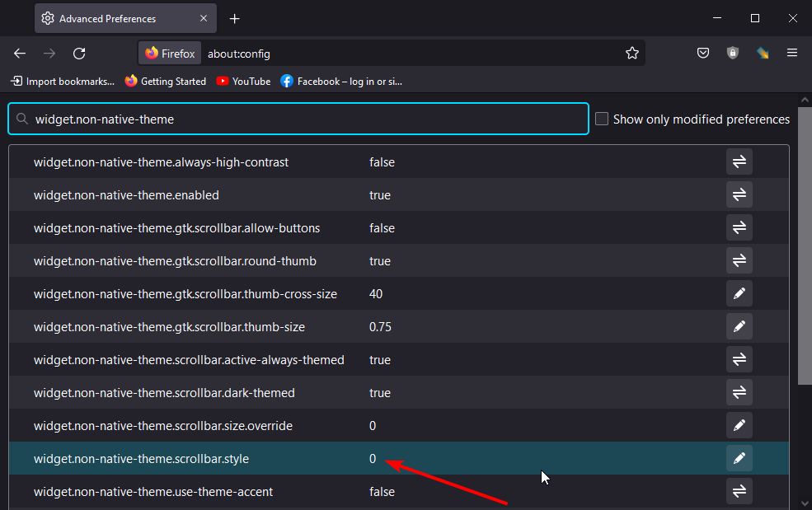812x510 pixels.
Task: Click the always-high-contrast preference name
Action: [x=161, y=162]
